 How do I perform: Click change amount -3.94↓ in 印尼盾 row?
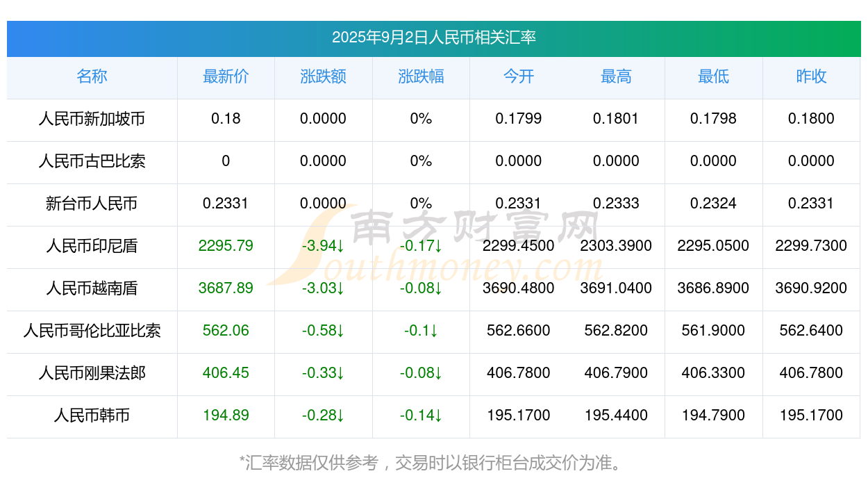[323, 246]
